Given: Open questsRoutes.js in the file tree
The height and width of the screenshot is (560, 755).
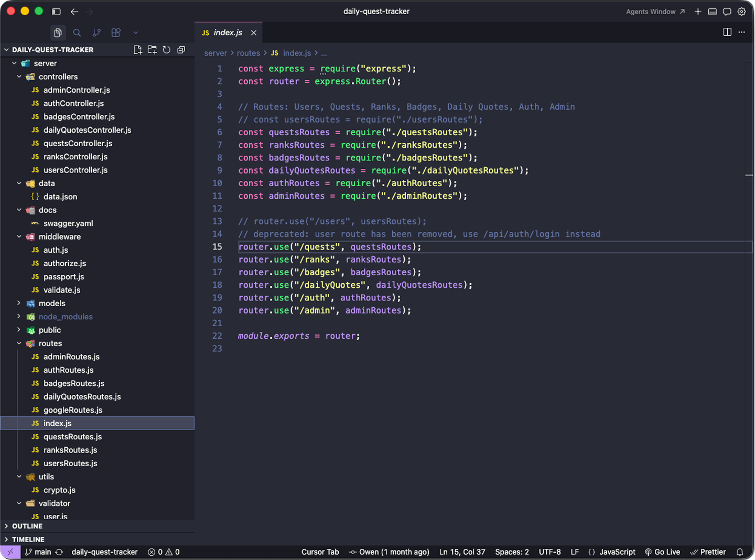Looking at the screenshot, I should [x=72, y=437].
